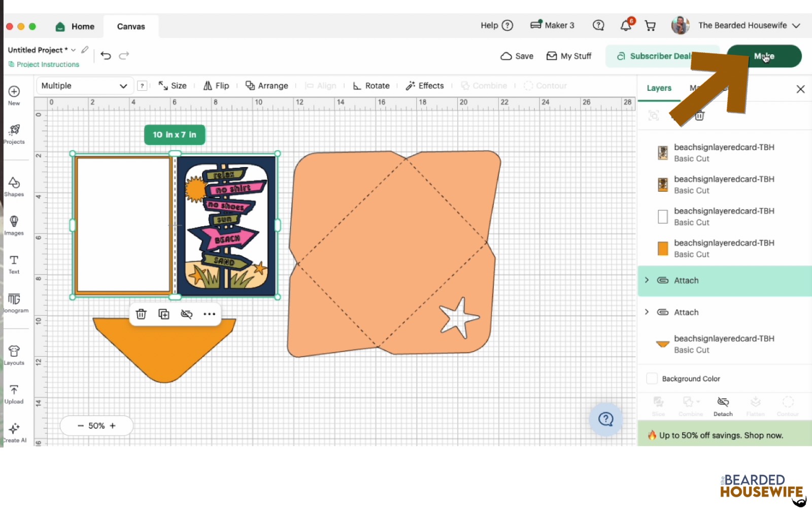This screenshot has height=516, width=812.
Task: Open My Stuff
Action: (x=568, y=56)
